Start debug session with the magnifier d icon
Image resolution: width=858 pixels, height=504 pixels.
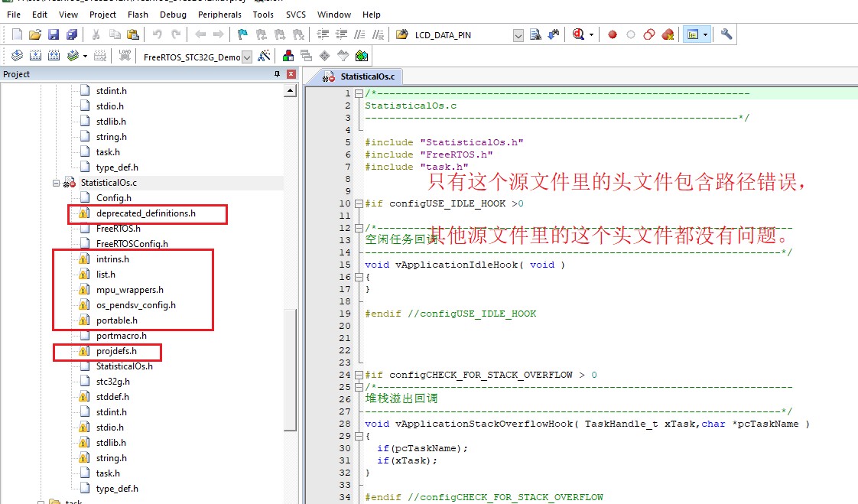click(578, 34)
